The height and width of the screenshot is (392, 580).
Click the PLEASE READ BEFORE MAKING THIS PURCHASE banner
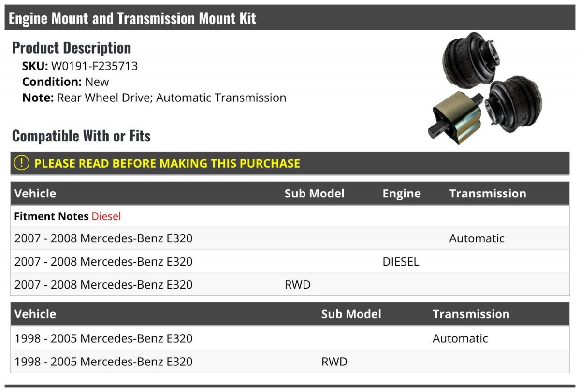coord(290,163)
